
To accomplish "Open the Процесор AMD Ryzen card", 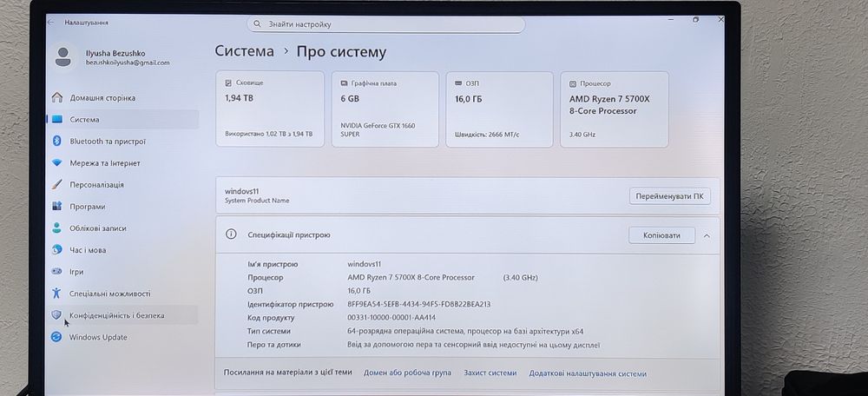I will click(615, 109).
